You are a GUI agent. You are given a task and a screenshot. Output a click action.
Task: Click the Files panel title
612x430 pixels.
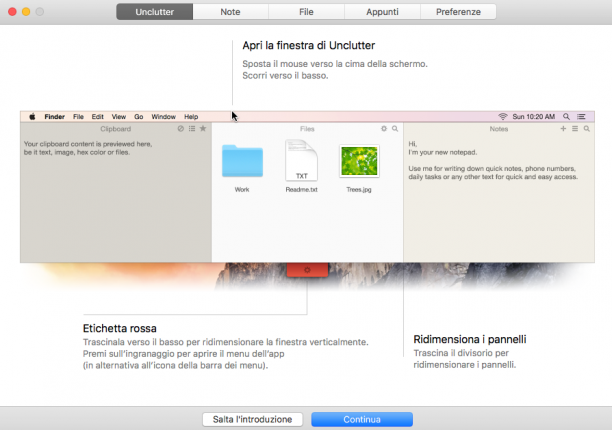pyautogui.click(x=307, y=129)
